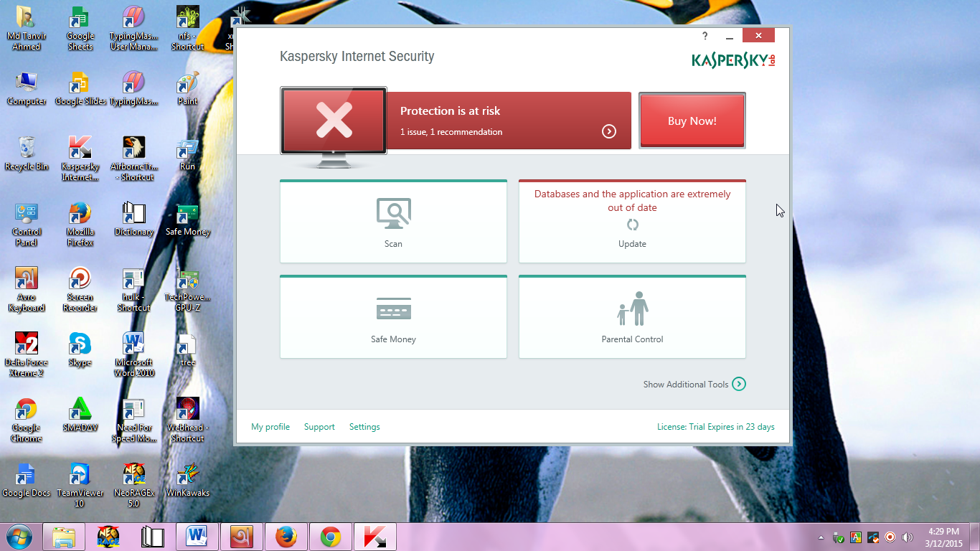Select the tree file desktop icon
The image size is (980, 551).
pos(187,349)
